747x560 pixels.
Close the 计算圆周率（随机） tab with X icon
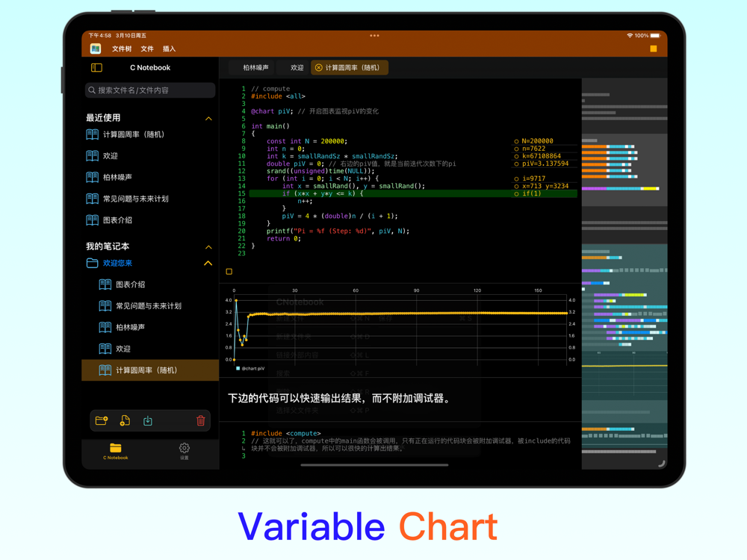(319, 68)
